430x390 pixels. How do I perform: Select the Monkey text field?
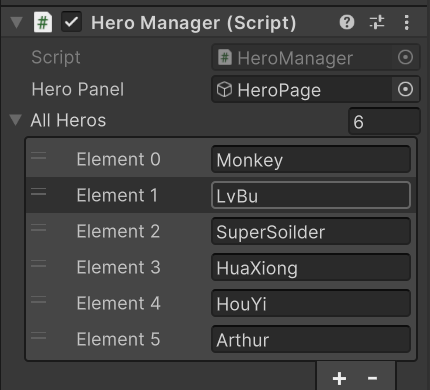(311, 159)
